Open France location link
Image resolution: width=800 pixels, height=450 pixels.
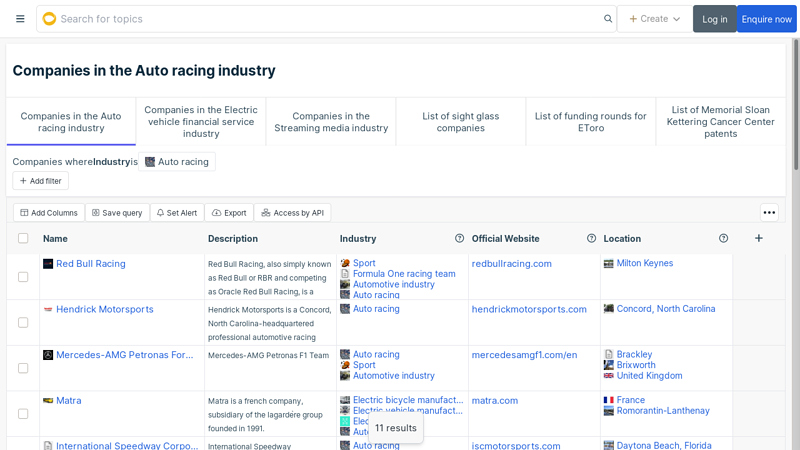point(631,400)
